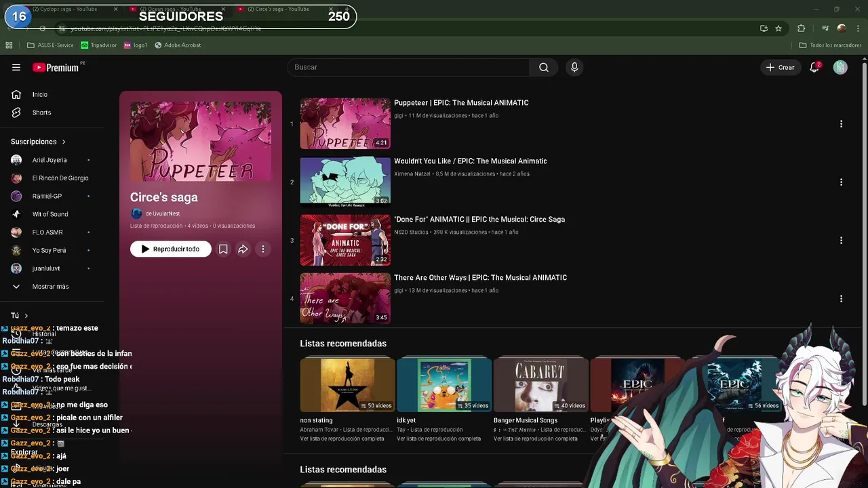Open the YouTube account avatar menu
The height and width of the screenshot is (488, 868).
pyautogui.click(x=840, y=67)
